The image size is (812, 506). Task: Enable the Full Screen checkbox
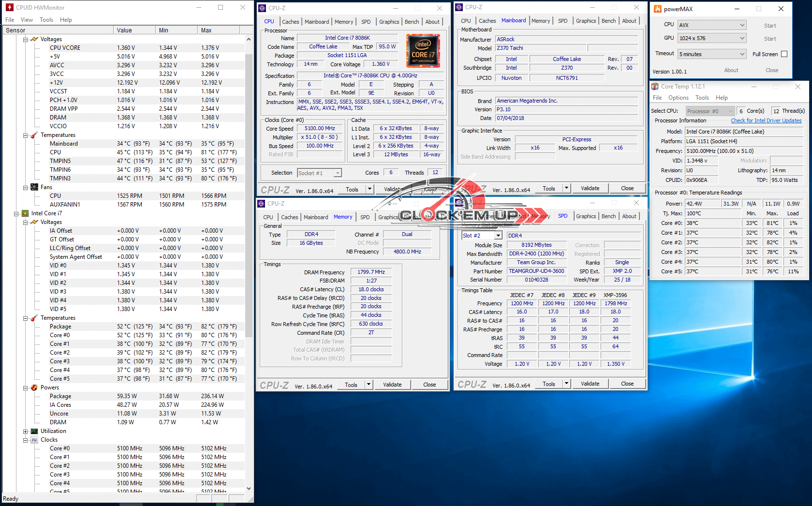784,54
